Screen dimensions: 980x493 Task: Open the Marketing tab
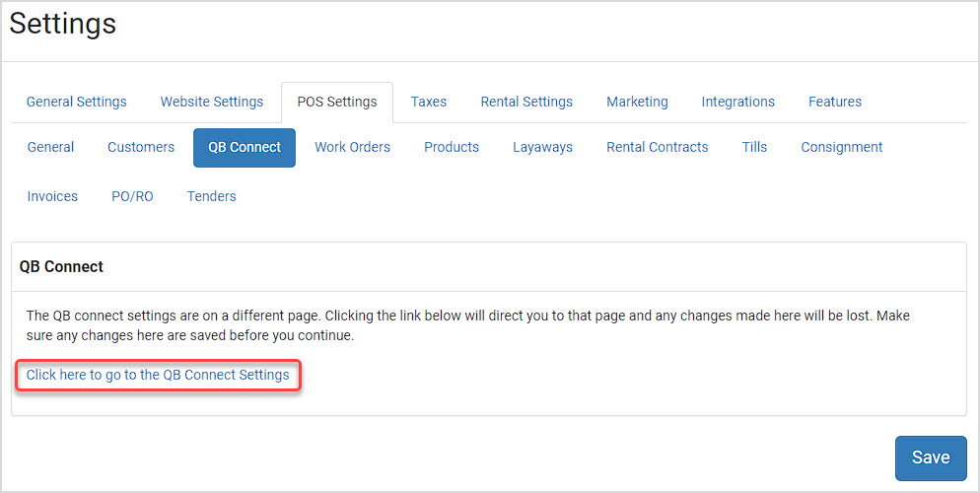click(637, 102)
